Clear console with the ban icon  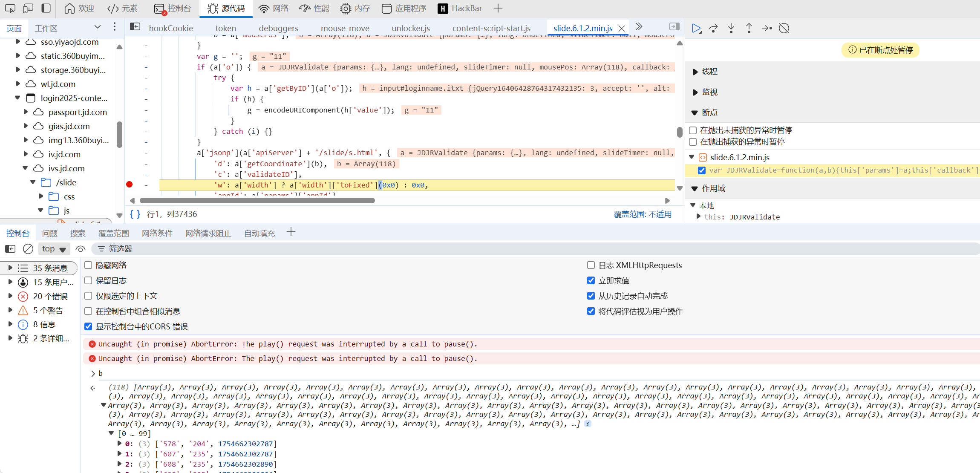pyautogui.click(x=28, y=249)
